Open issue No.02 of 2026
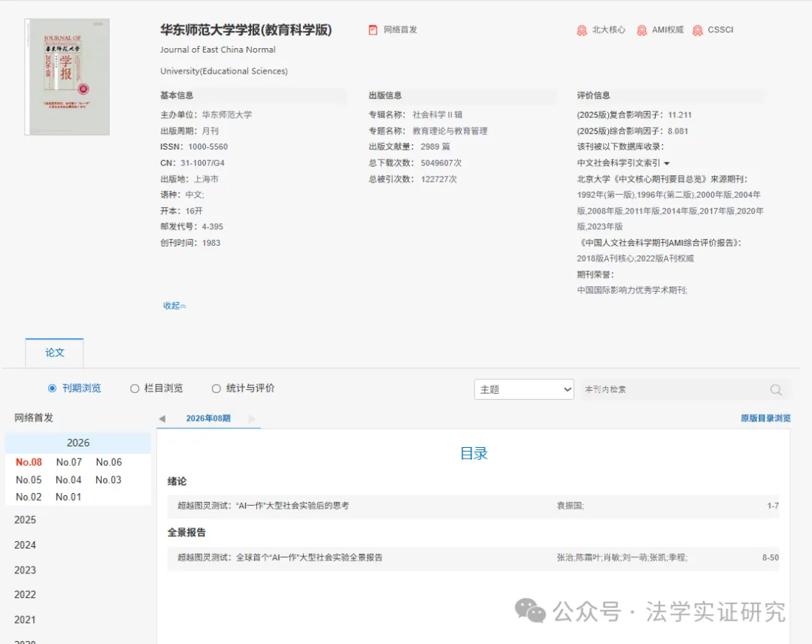The width and height of the screenshot is (812, 644). coord(29,497)
